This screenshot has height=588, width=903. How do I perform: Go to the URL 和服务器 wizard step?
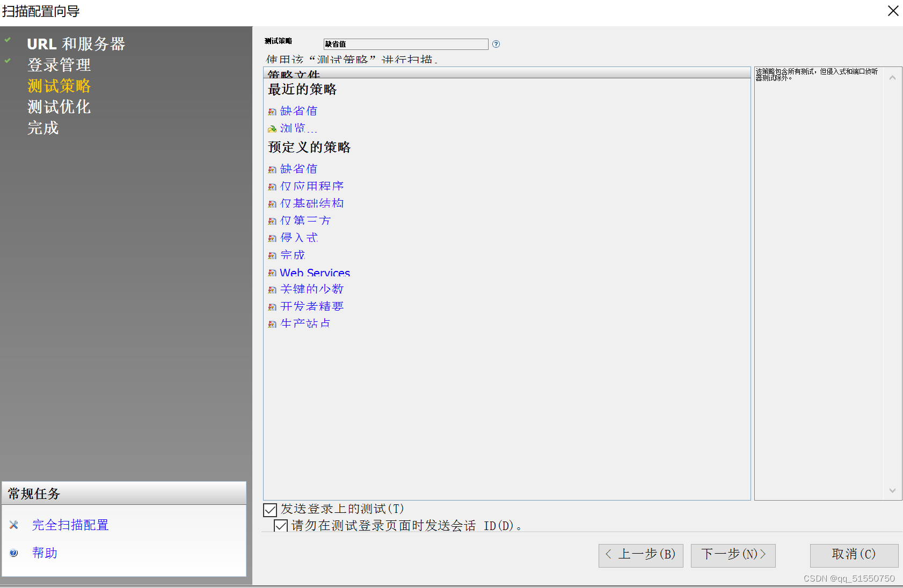(76, 44)
